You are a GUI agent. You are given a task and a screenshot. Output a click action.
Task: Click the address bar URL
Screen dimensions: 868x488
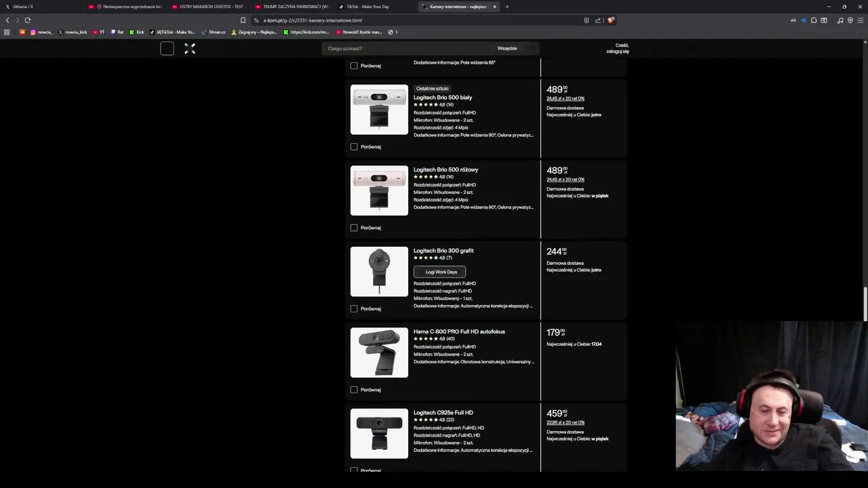point(313,20)
